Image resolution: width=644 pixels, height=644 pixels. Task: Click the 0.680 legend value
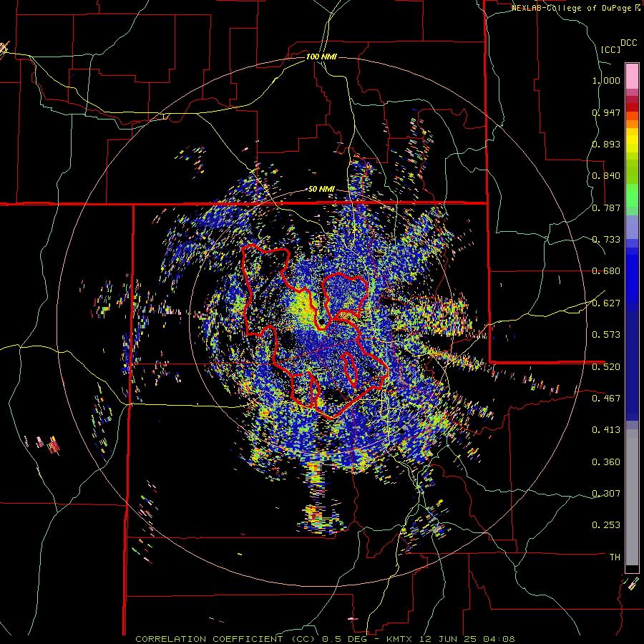(606, 271)
